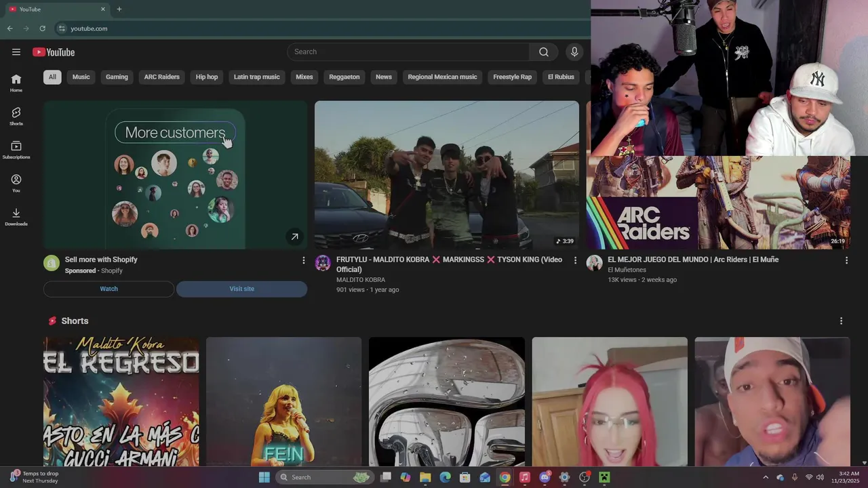Open the Shopify ad external link arrow
The width and height of the screenshot is (868, 488).
coord(294,237)
